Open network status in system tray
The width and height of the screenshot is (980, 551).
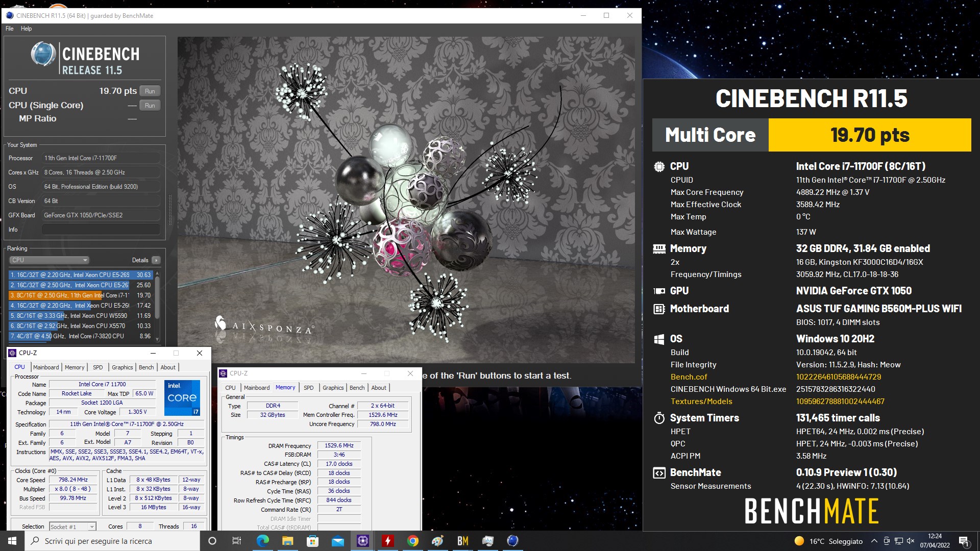(898, 541)
